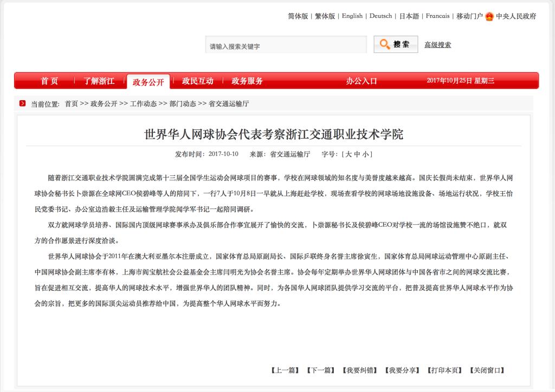Open 了解浙江 navigation tab
This screenshot has height=392, width=555.
point(99,81)
